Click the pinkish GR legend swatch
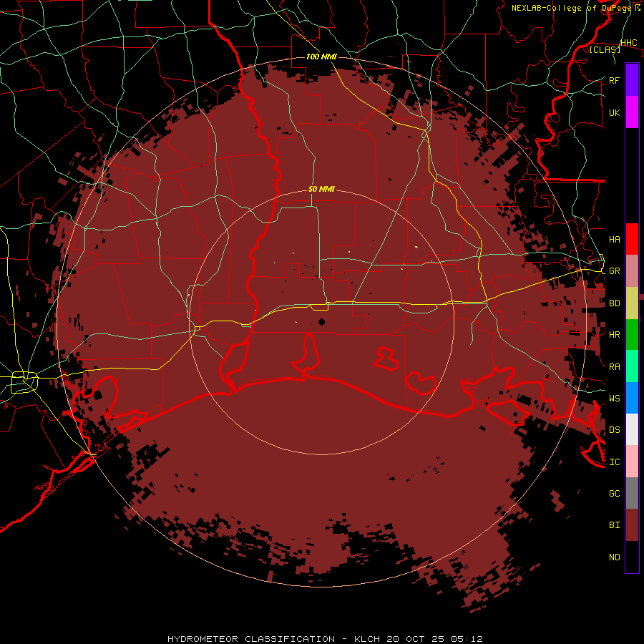This screenshot has width=644, height=644. point(632,271)
